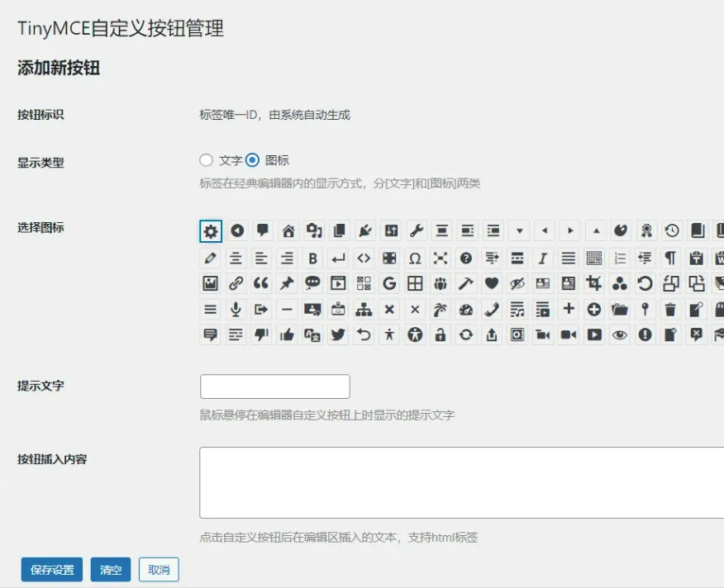Choose the crop tool icon
The image size is (724, 588).
point(594,283)
